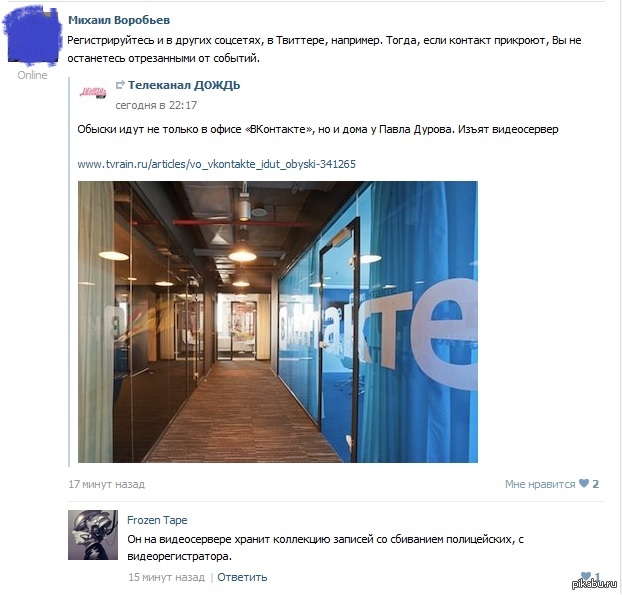The height and width of the screenshot is (595, 622).
Task: Click the 17 минут назад post timestamp
Action: tap(107, 484)
